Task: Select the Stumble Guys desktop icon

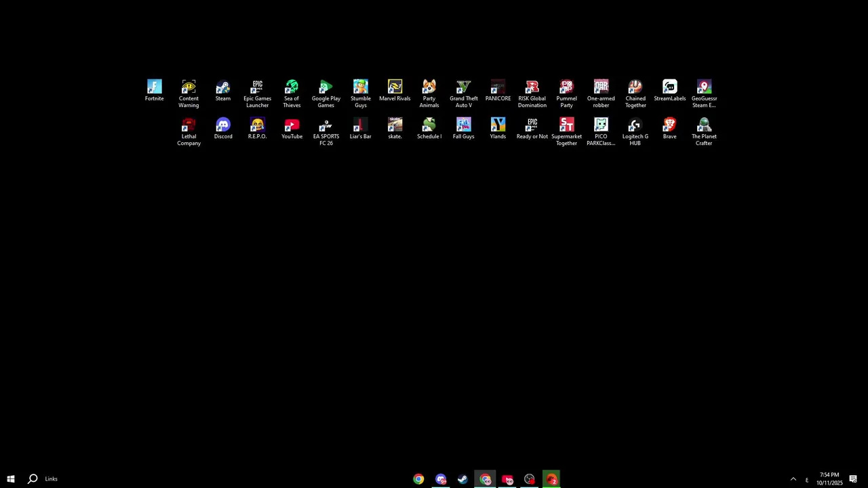Action: pos(361,94)
